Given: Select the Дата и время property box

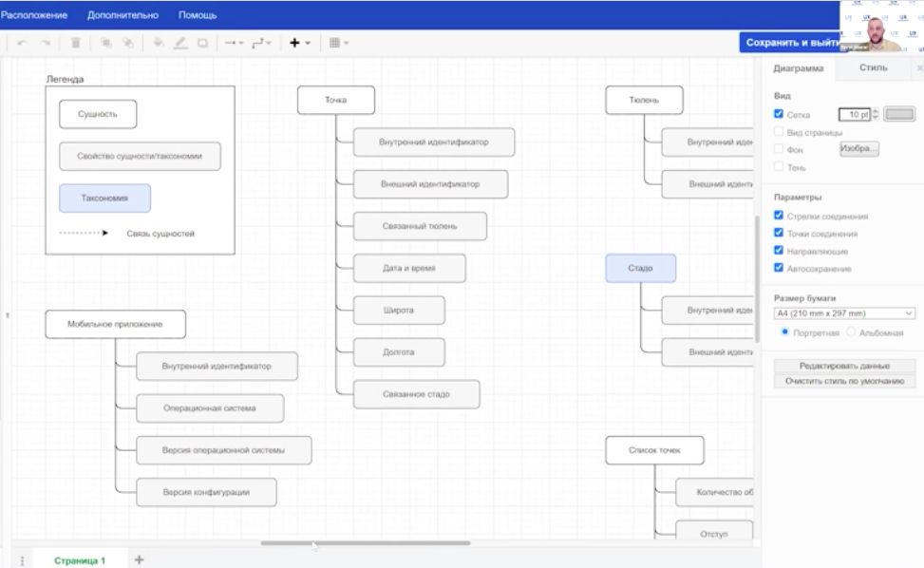Looking at the screenshot, I should (409, 268).
